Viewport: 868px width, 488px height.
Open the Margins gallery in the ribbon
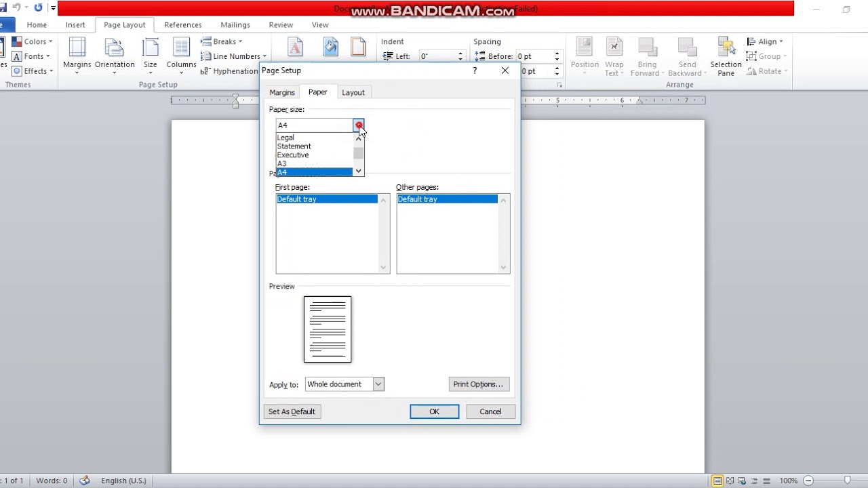point(77,56)
